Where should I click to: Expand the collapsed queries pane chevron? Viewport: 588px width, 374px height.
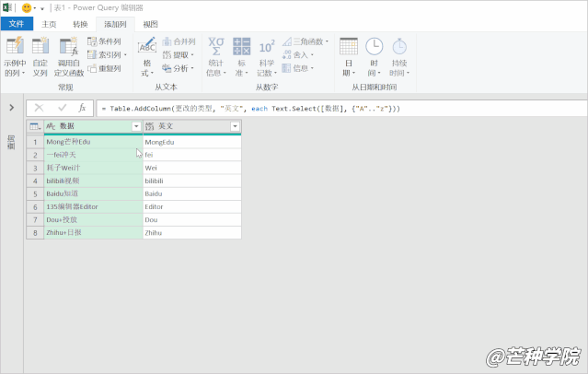pos(11,108)
